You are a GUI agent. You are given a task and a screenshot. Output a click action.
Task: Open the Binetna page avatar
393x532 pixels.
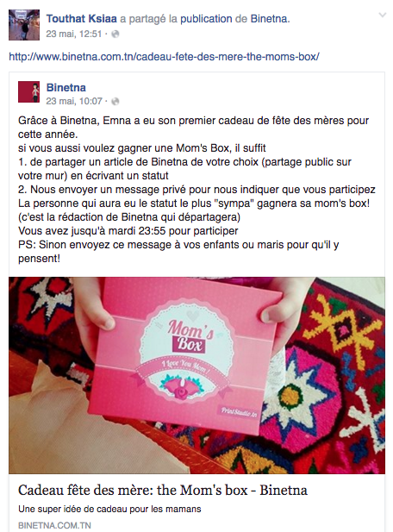click(28, 91)
